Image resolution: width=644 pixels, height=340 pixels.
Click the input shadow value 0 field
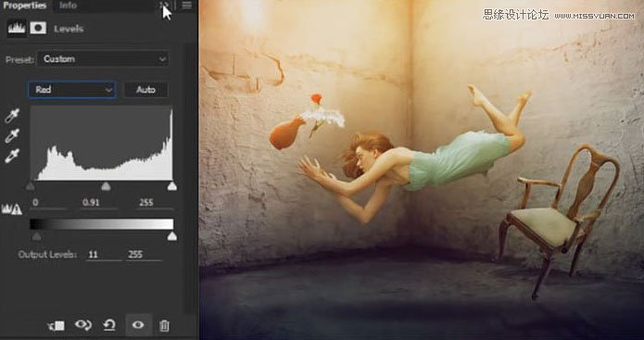click(48, 203)
